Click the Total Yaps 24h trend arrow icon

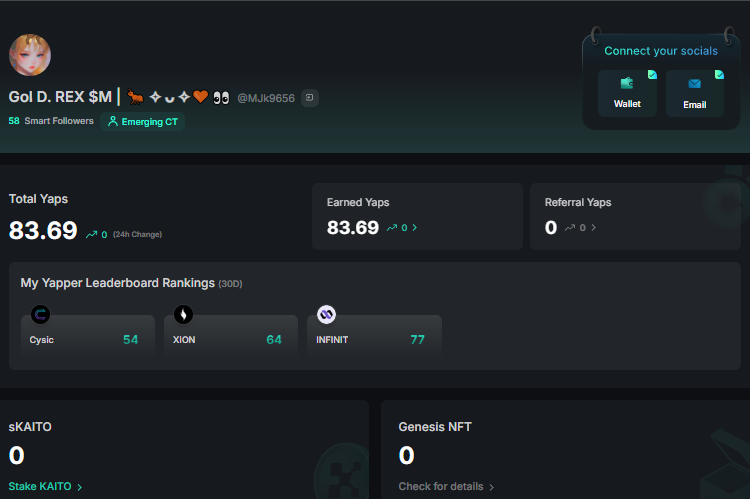coord(91,234)
